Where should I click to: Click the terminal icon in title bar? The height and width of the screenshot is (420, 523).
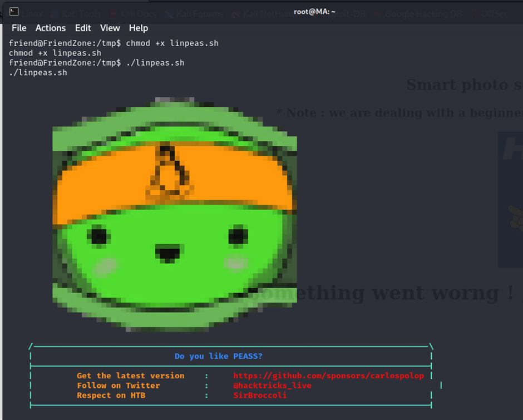click(x=14, y=12)
